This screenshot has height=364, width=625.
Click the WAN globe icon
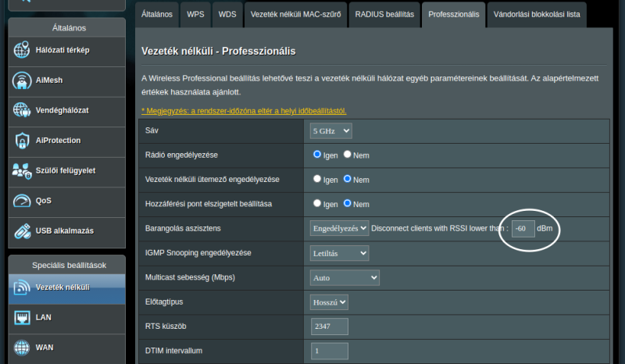(x=22, y=348)
